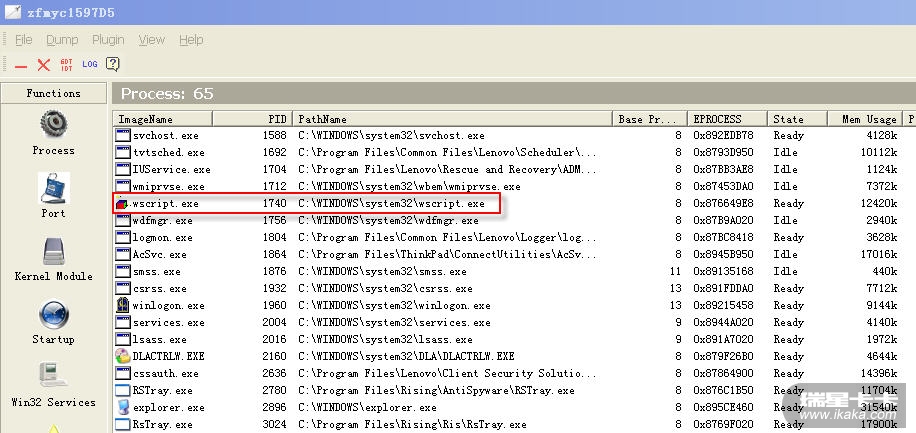Click the tvtsched.exe process icon
Viewport: 916px width, 433px height.
[123, 153]
